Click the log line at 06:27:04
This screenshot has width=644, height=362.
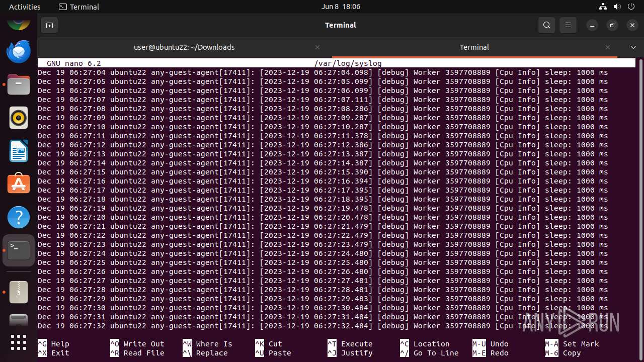[323, 72]
